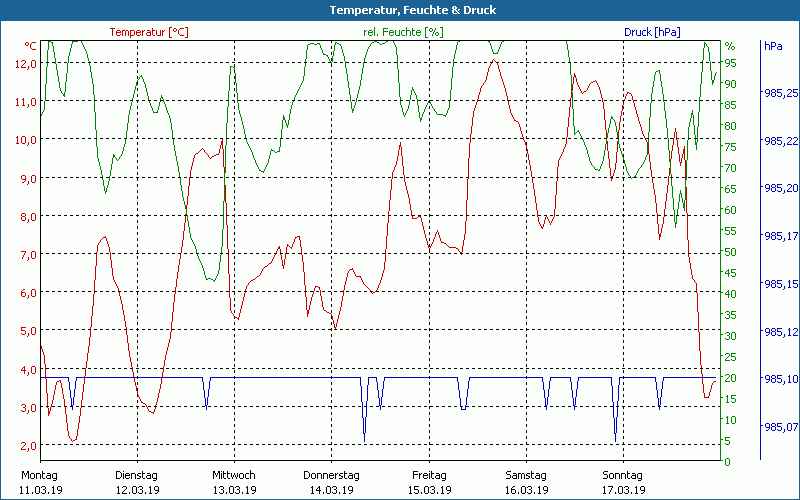The height and width of the screenshot is (500, 800).
Task: Click the hPa unit label on pressure axis
Action: (x=773, y=46)
